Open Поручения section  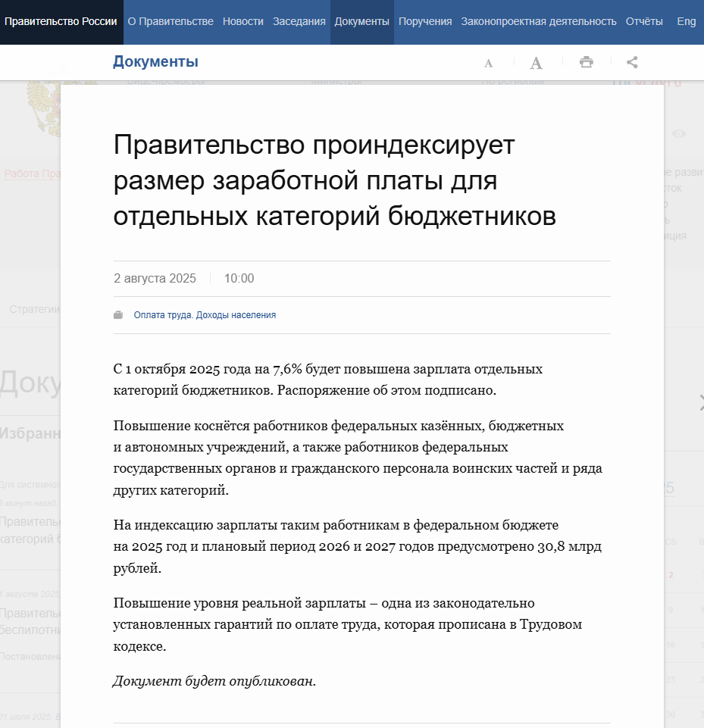[x=425, y=21]
